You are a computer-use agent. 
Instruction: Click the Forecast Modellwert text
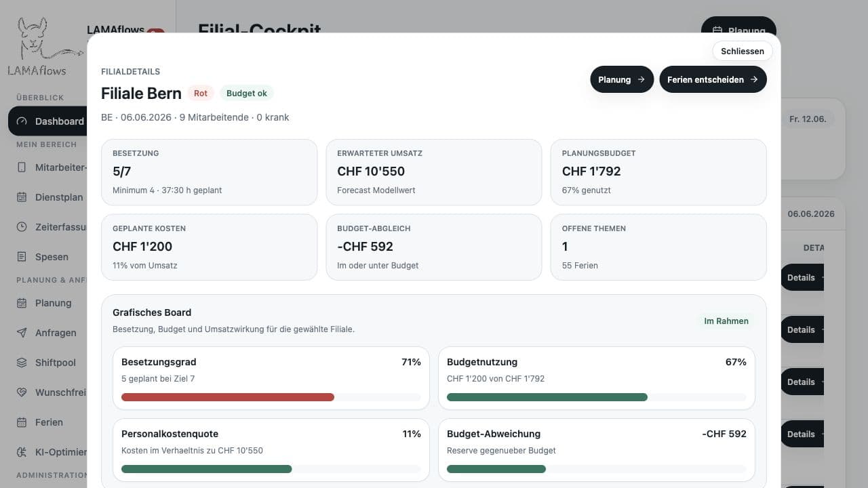376,190
